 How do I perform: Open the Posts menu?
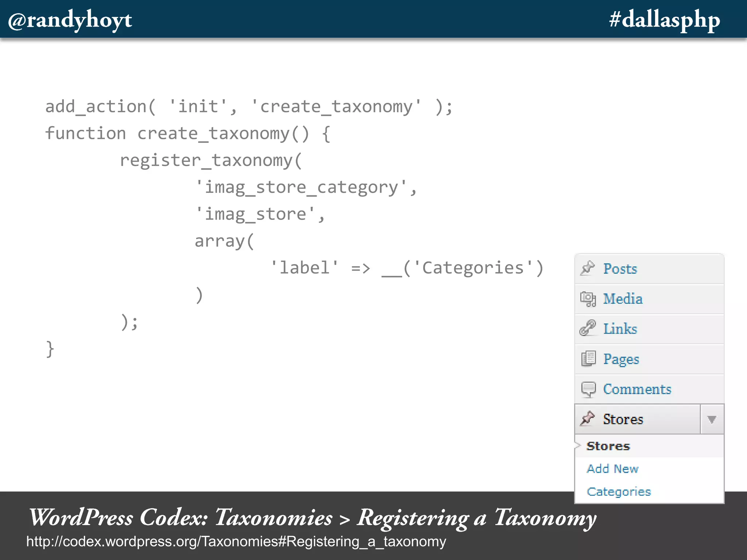tap(620, 269)
